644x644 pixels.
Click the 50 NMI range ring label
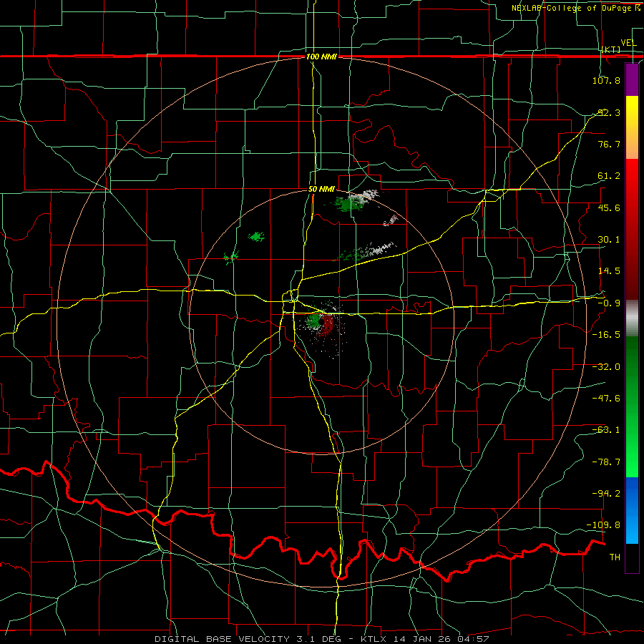(321, 190)
